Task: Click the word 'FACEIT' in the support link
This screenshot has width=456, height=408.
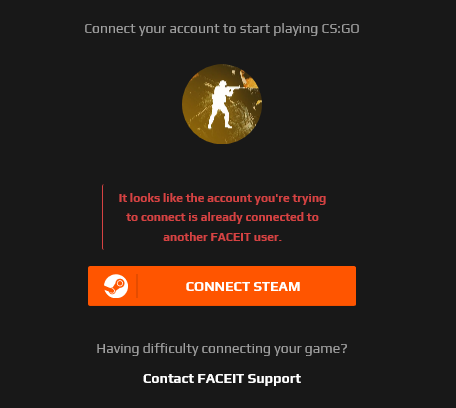Action: pos(221,379)
